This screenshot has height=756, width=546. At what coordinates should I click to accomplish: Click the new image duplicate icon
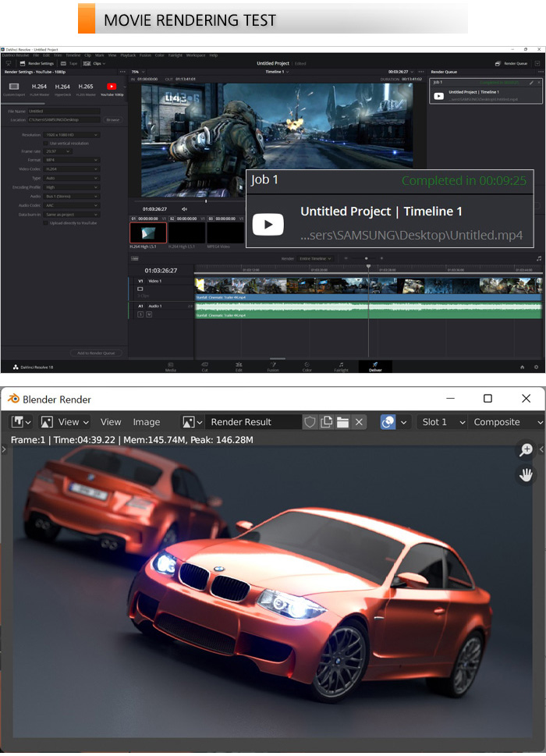[x=326, y=422]
